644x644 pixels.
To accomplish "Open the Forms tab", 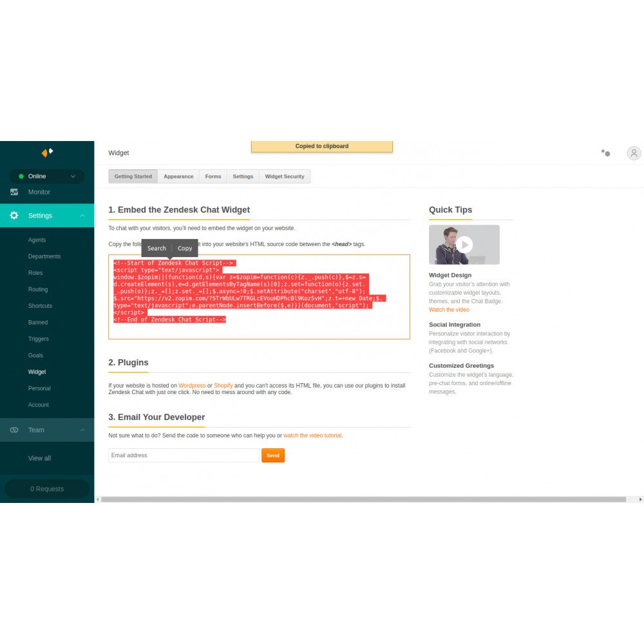I will click(x=213, y=176).
